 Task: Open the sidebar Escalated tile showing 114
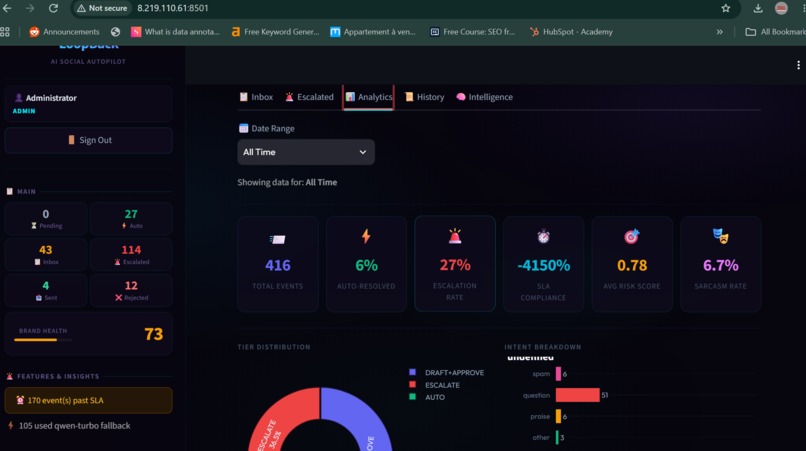point(131,255)
